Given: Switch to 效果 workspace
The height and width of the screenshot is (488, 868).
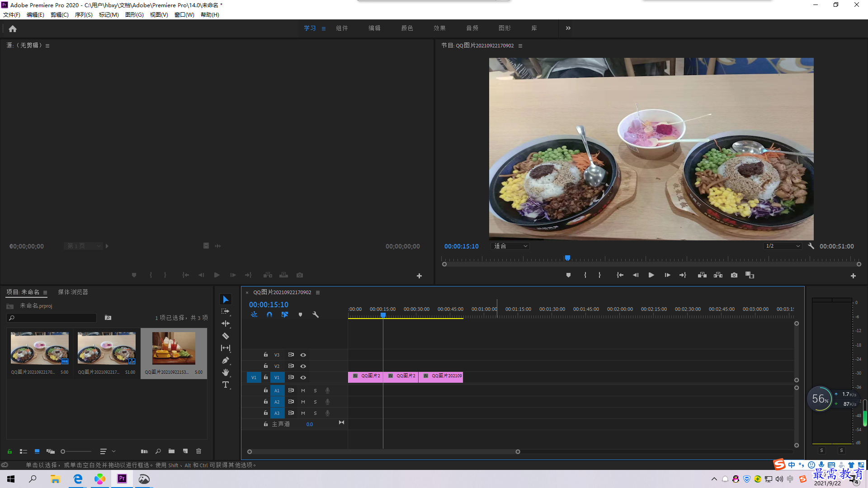Looking at the screenshot, I should pyautogui.click(x=439, y=28).
